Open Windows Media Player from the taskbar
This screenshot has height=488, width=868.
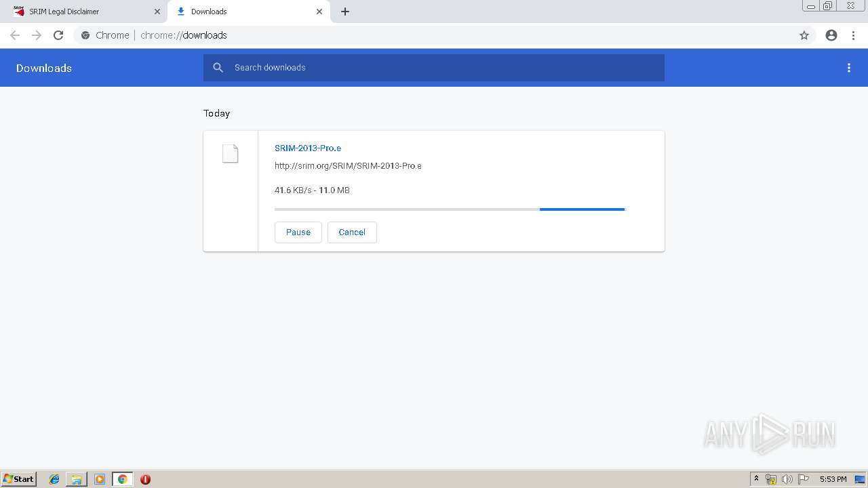pyautogui.click(x=100, y=479)
